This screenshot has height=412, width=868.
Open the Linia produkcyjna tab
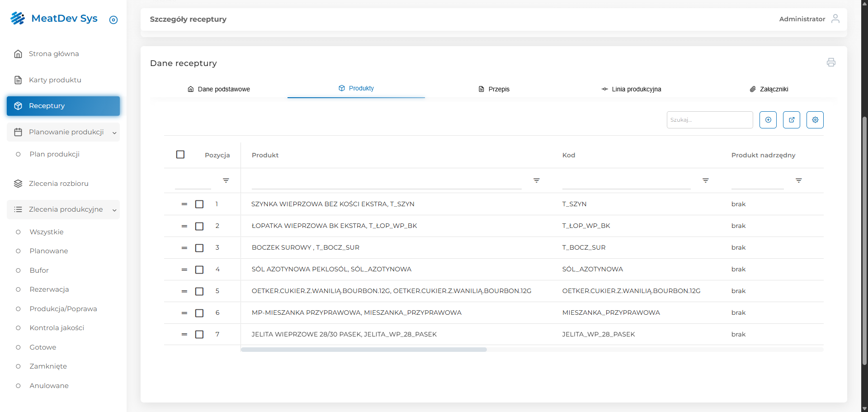click(x=631, y=89)
